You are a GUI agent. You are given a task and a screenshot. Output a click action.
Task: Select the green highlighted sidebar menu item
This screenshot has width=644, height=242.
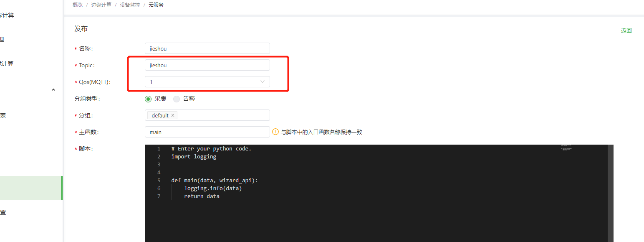tap(31, 188)
